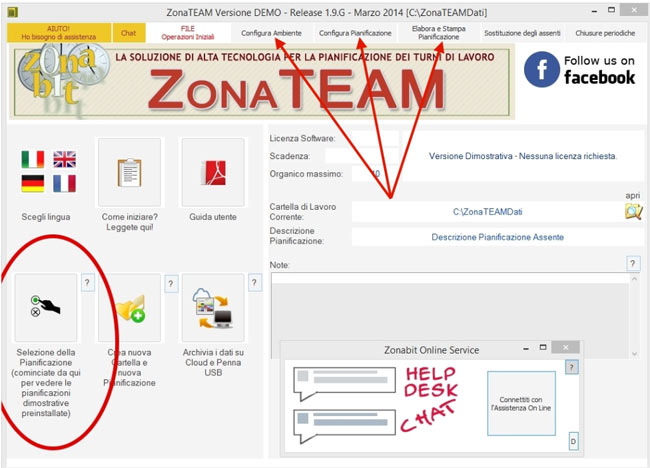This screenshot has width=650, height=468.
Task: Click the Note scrollbar up arrow
Action: [634, 279]
